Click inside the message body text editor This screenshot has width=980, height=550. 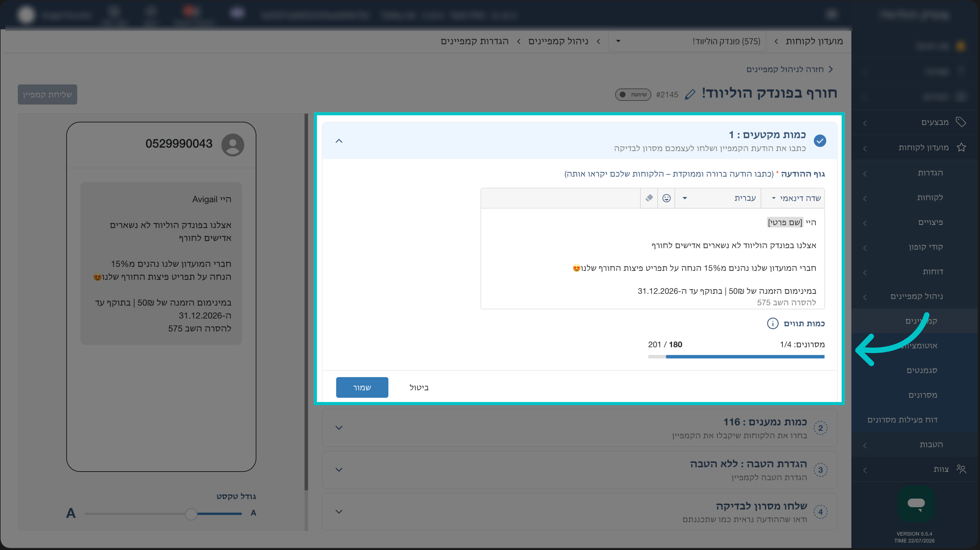click(x=652, y=259)
